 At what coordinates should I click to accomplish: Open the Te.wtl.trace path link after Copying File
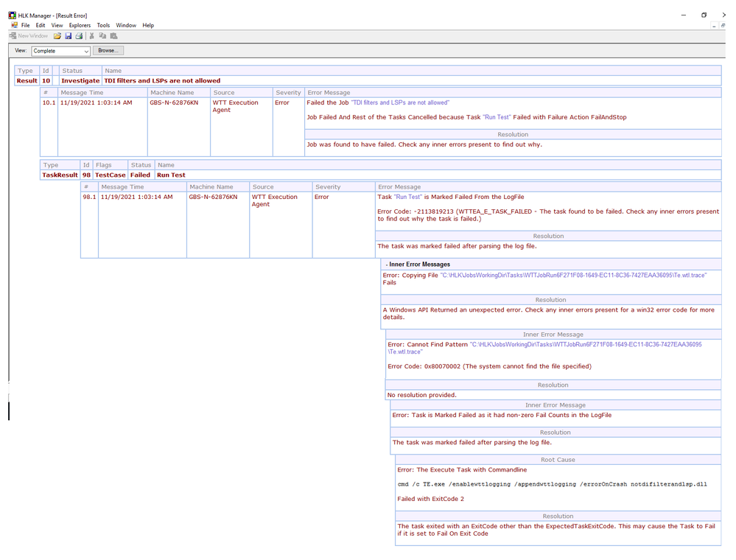click(x=574, y=275)
